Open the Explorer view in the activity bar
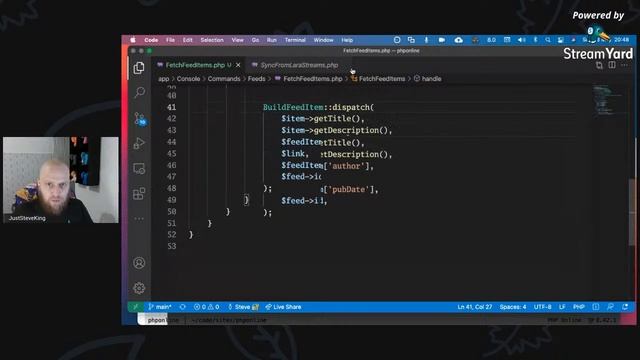Viewport: 640px width, 360px height. [139, 68]
